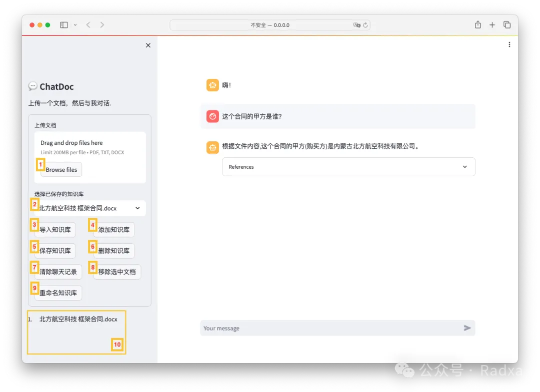The width and height of the screenshot is (540, 392).
Task: Reload the page with the refresh icon
Action: coord(365,25)
